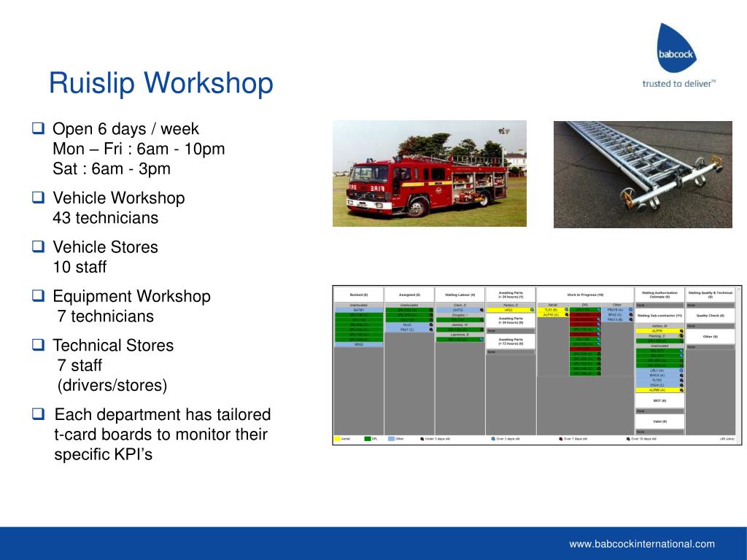Click the age icon on the FRU13 (B) card

pyautogui.click(x=631, y=319)
